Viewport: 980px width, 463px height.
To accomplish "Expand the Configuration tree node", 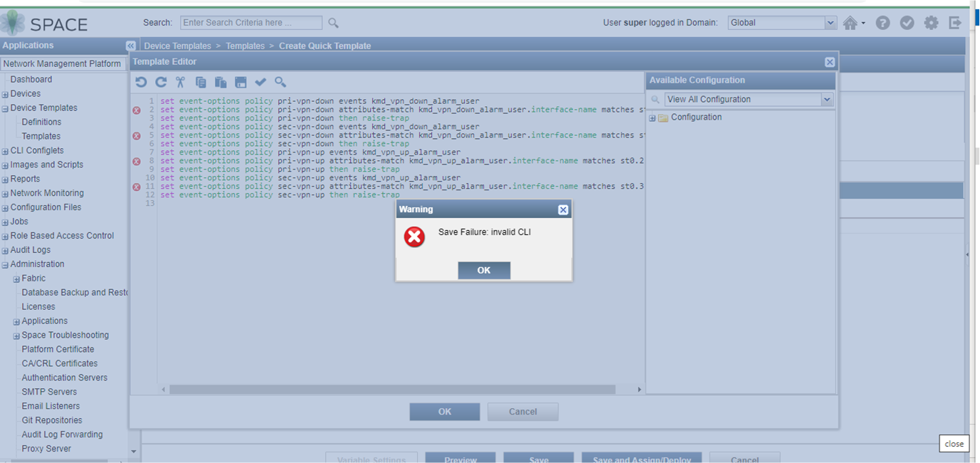I will click(x=652, y=117).
